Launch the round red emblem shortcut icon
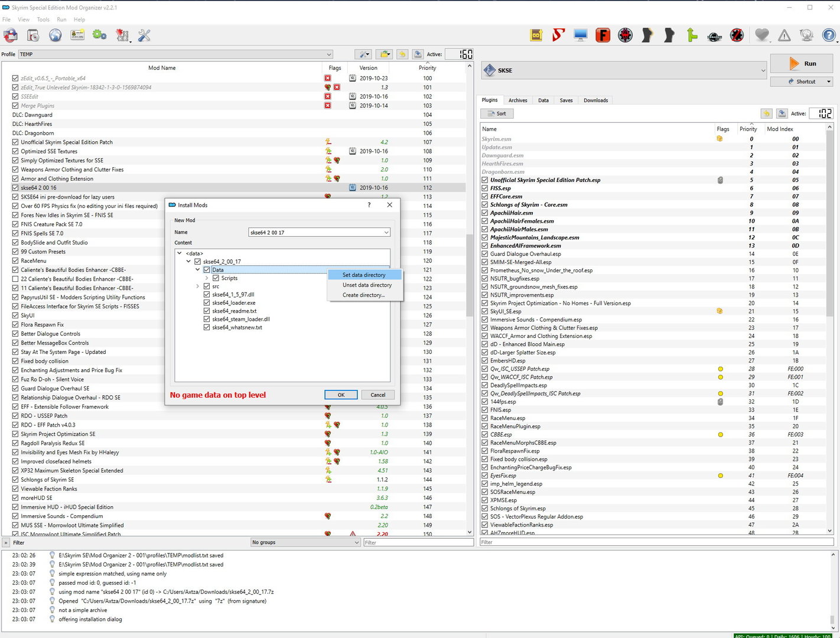This screenshot has width=840, height=638. click(625, 35)
